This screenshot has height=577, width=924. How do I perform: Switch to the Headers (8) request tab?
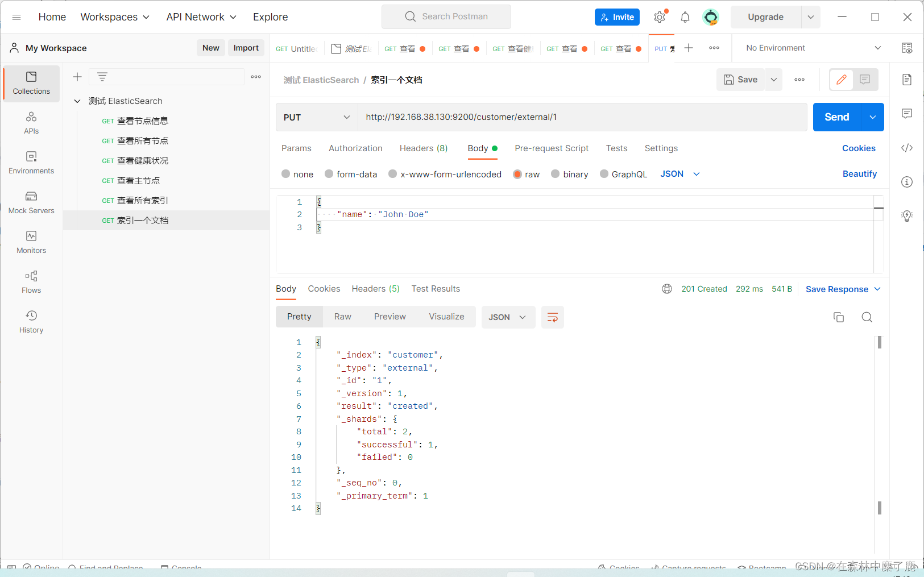[x=424, y=148]
